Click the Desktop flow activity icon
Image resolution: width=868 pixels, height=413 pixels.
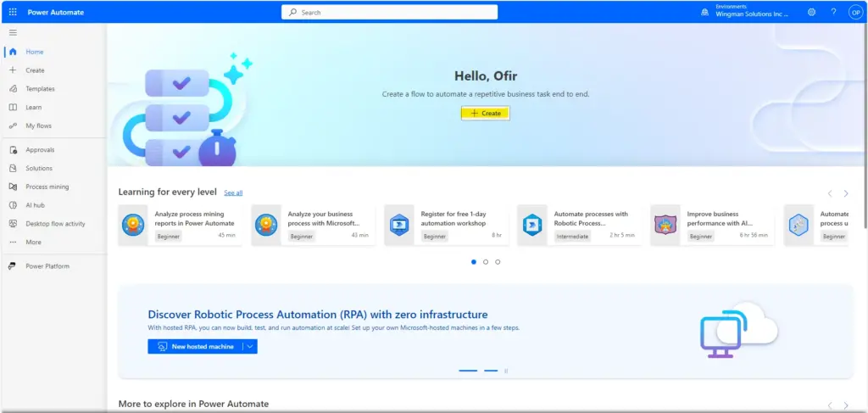click(x=13, y=224)
